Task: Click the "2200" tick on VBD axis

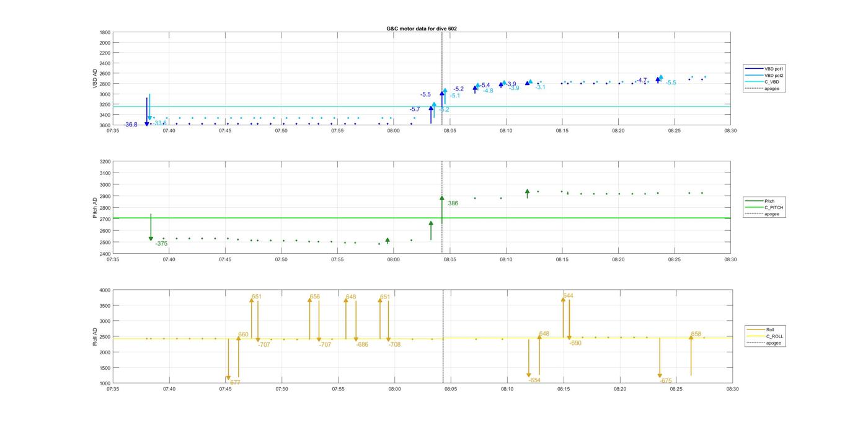Action: pos(105,53)
